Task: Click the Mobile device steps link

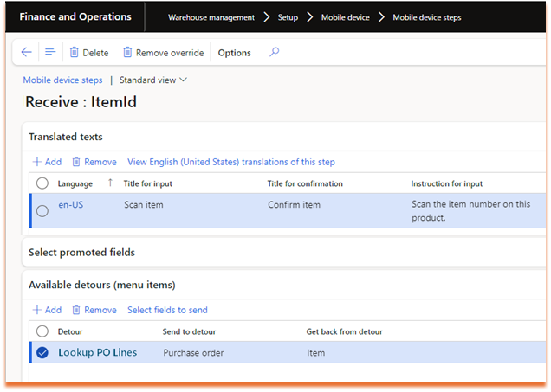Action: [x=62, y=80]
